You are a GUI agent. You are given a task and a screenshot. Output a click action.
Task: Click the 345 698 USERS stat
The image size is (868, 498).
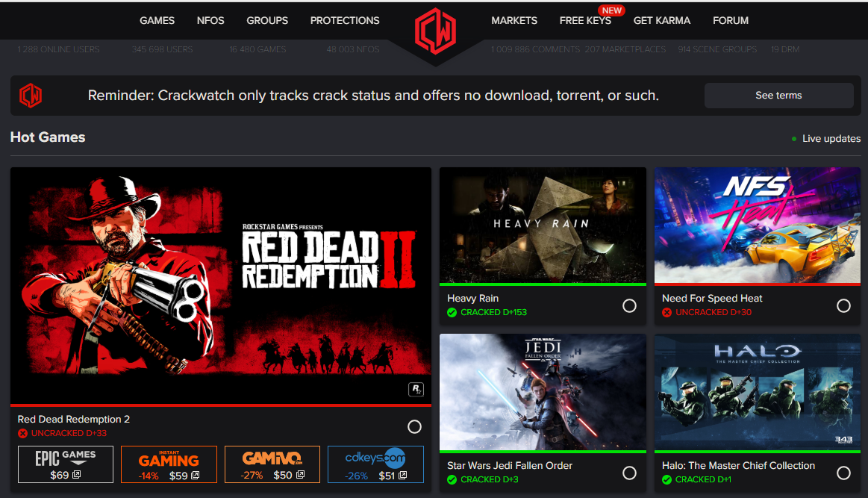pyautogui.click(x=162, y=49)
